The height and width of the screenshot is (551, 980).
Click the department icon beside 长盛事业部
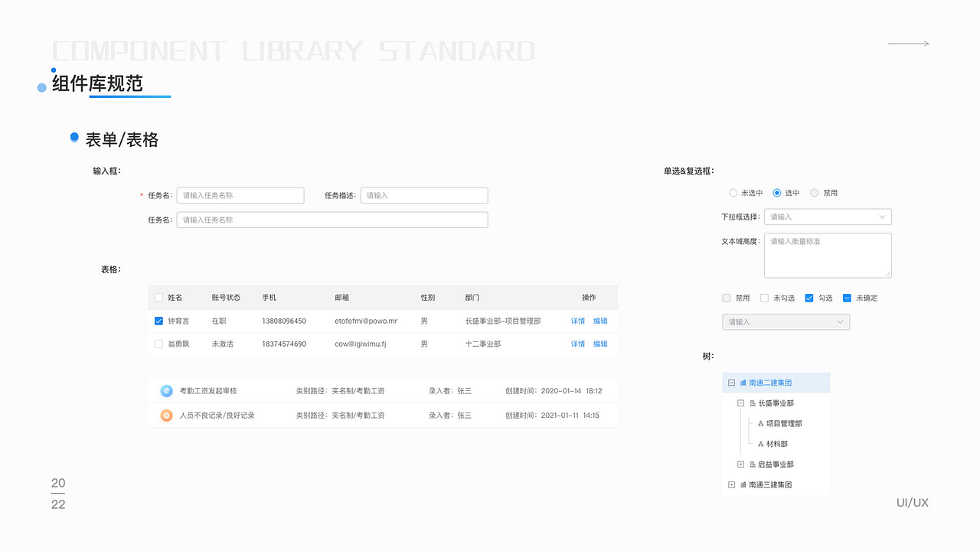752,403
